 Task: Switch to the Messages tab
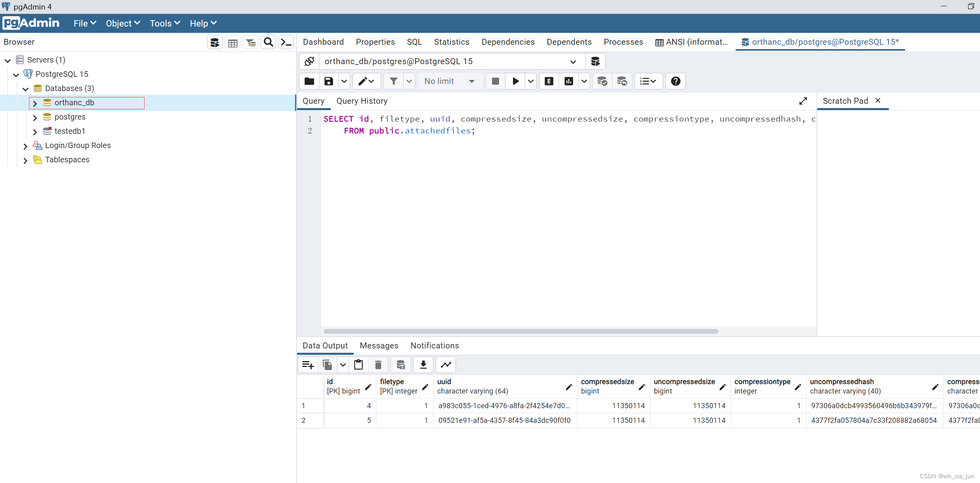pos(379,346)
